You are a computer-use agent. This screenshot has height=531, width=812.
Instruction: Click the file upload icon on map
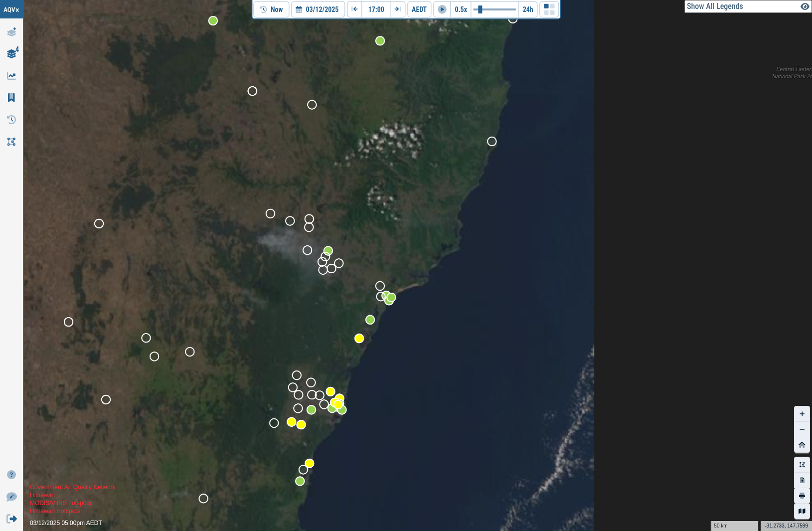point(802,480)
